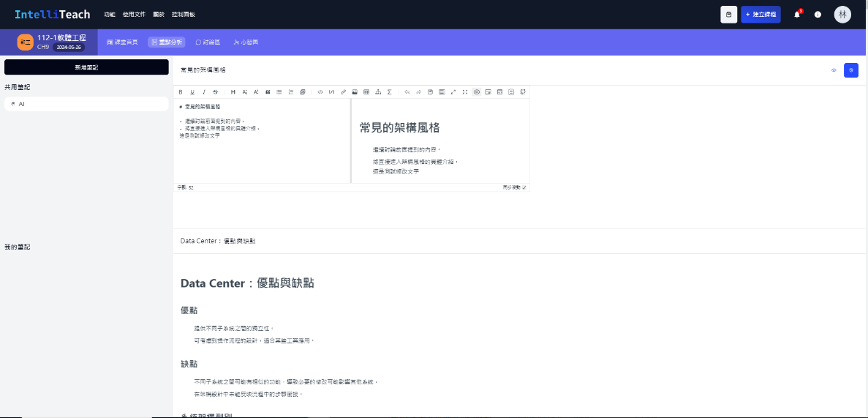Toggle note view with the eye icon
This screenshot has width=868, height=418.
pos(834,70)
